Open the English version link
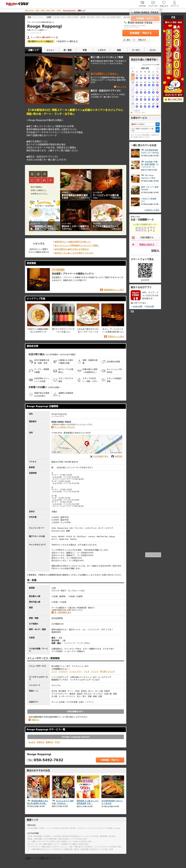Image resolution: width=186 pixels, height=868 pixels. point(32,742)
